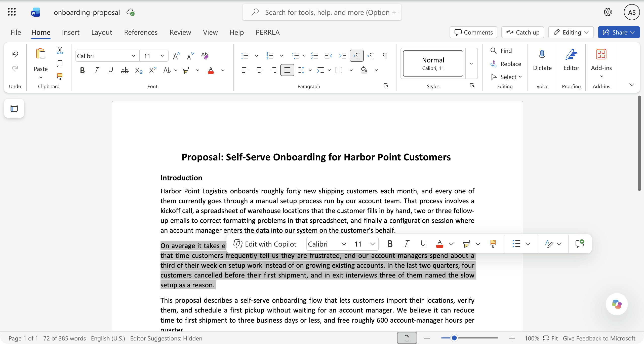The image size is (644, 344).
Task: Click the Cut scissors icon
Action: (60, 51)
